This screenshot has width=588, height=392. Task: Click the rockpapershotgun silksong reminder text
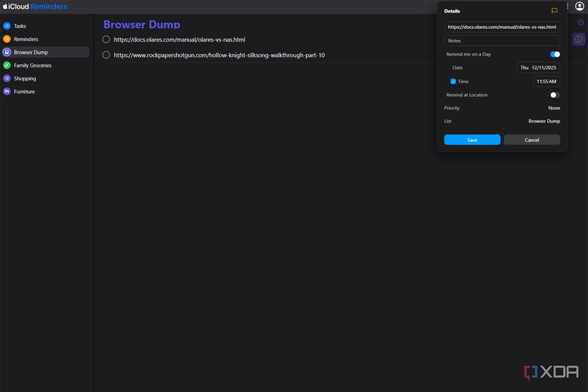coord(219,55)
